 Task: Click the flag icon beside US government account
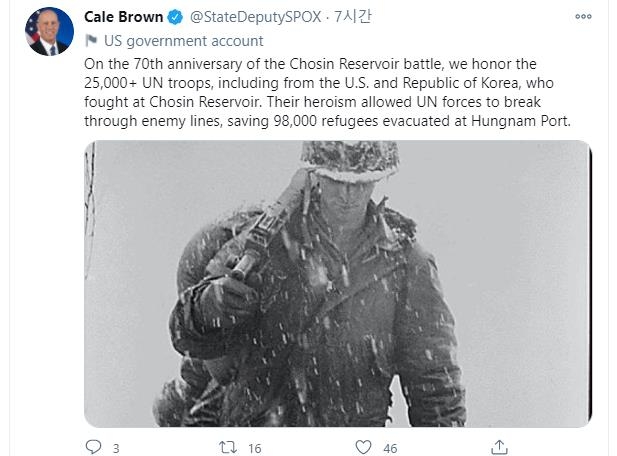(91, 41)
